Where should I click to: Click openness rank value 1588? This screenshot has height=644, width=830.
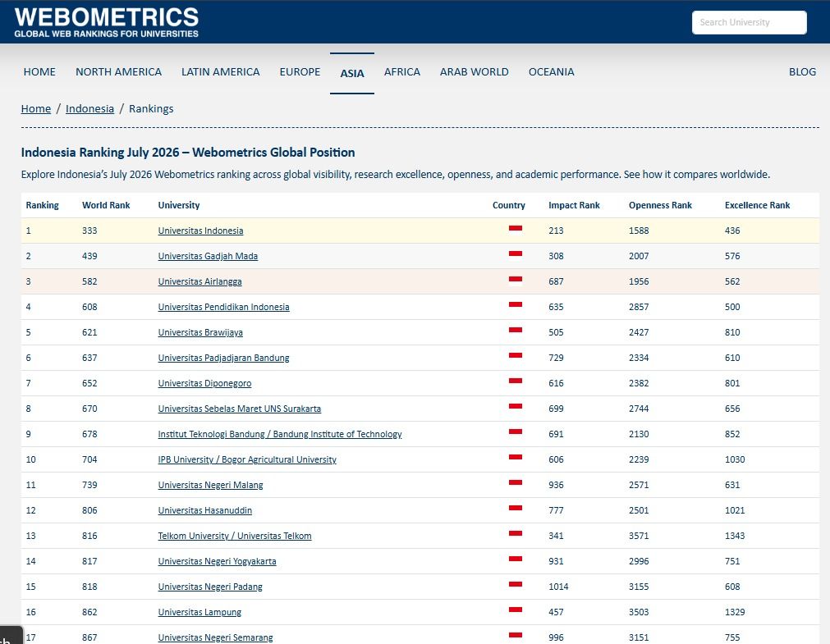639,231
